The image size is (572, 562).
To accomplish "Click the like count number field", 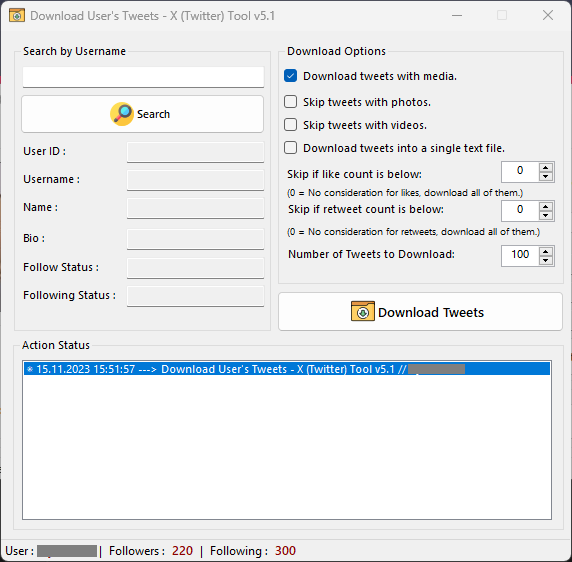I will (520, 172).
